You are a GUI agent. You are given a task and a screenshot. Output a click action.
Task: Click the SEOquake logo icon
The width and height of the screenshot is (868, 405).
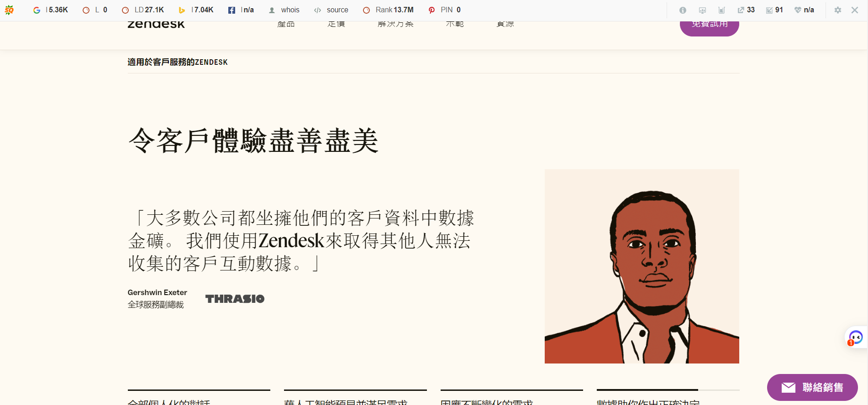pos(9,10)
